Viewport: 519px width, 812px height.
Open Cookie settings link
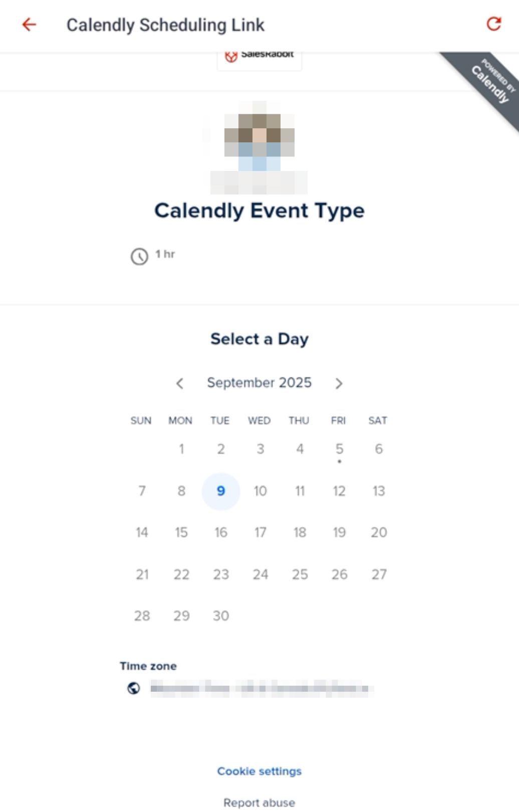(x=259, y=771)
